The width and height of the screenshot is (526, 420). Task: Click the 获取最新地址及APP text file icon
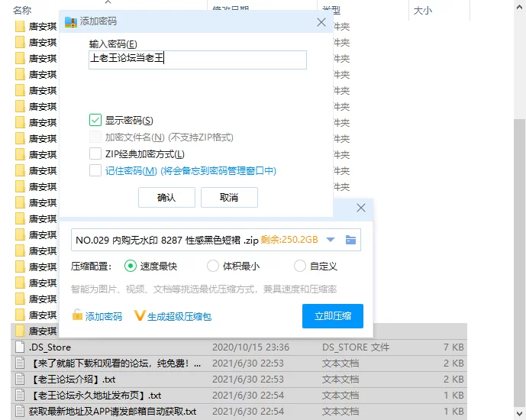pyautogui.click(x=20, y=412)
